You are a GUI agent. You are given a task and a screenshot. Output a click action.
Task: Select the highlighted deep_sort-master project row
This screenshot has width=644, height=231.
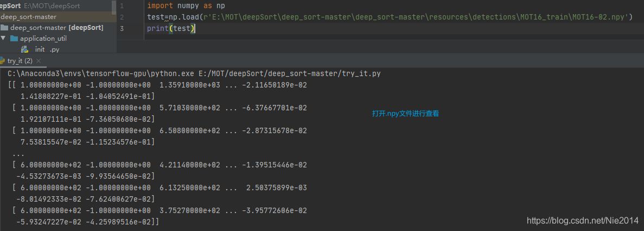pyautogui.click(x=56, y=17)
